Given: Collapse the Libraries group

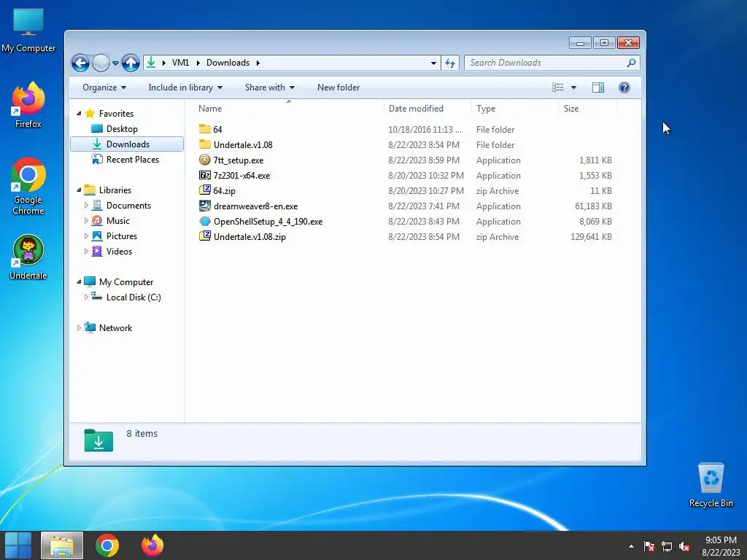Looking at the screenshot, I should tap(79, 190).
